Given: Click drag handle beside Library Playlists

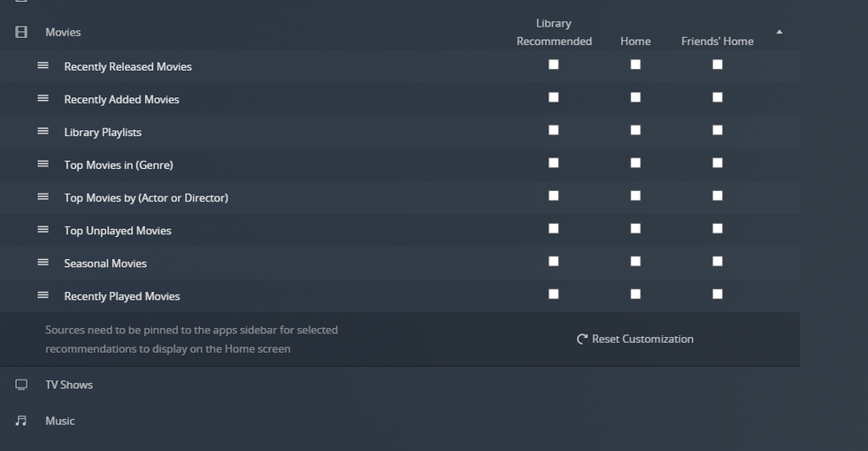Looking at the screenshot, I should point(42,131).
